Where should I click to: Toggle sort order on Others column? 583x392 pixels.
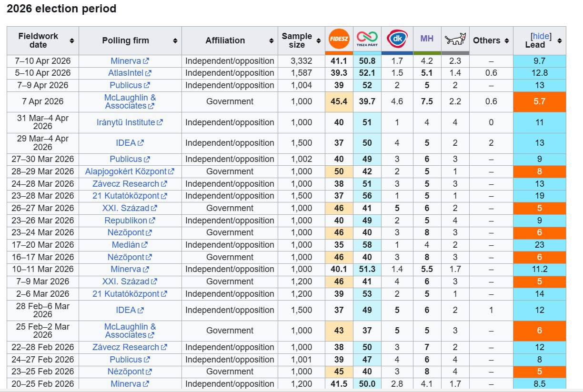pos(506,41)
